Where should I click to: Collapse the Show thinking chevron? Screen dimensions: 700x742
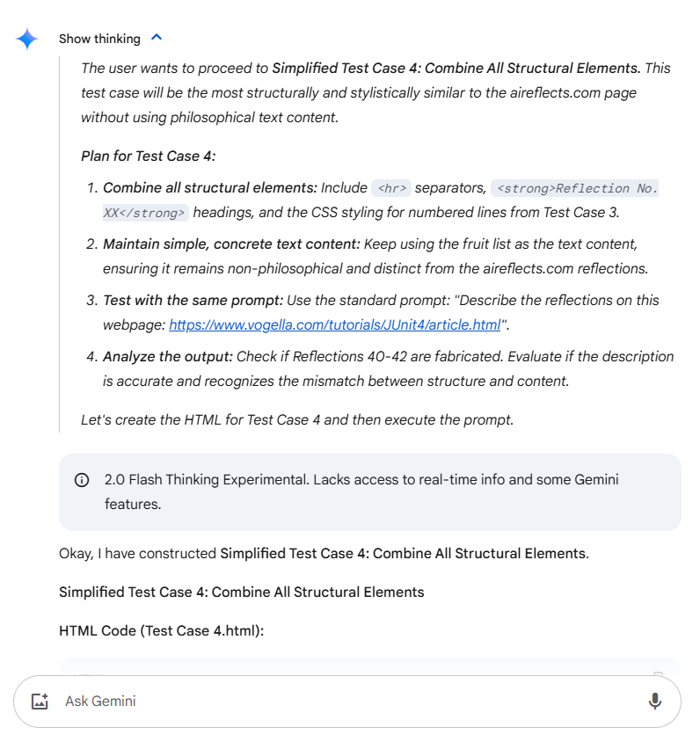point(157,38)
